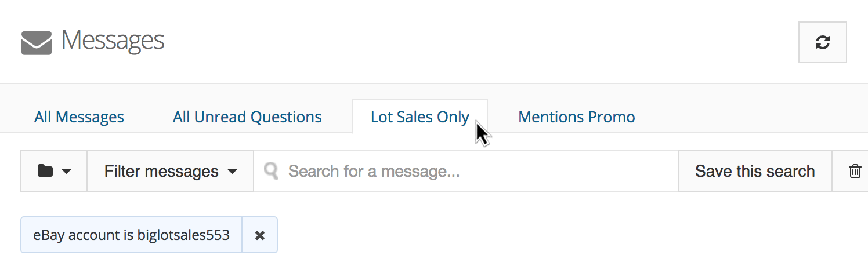Refresh the messages list

(x=822, y=42)
